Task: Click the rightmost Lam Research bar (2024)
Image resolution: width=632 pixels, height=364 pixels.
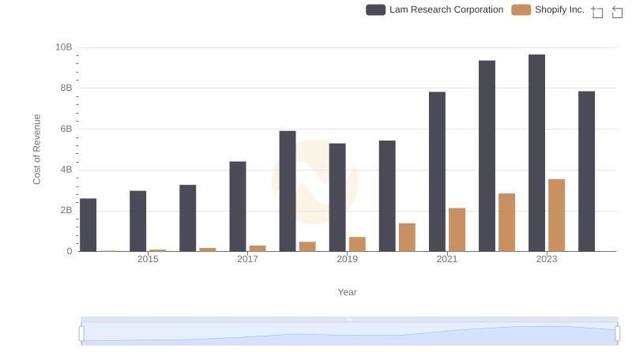Action: click(586, 171)
